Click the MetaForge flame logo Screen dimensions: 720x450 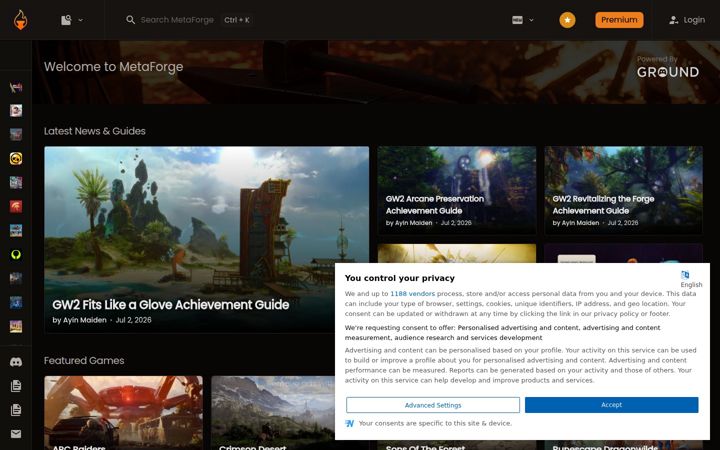tap(20, 20)
